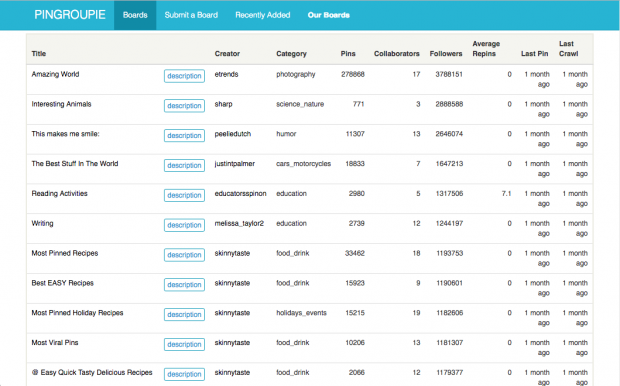This screenshot has width=620, height=386.
Task: Click creator justintpalmer
Action: [x=234, y=164]
